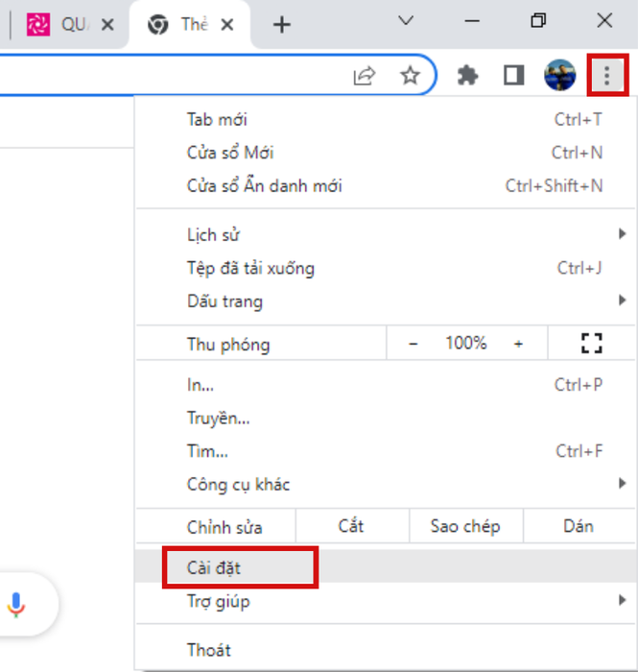638x672 pixels.
Task: Click the share this page icon
Action: 365,76
